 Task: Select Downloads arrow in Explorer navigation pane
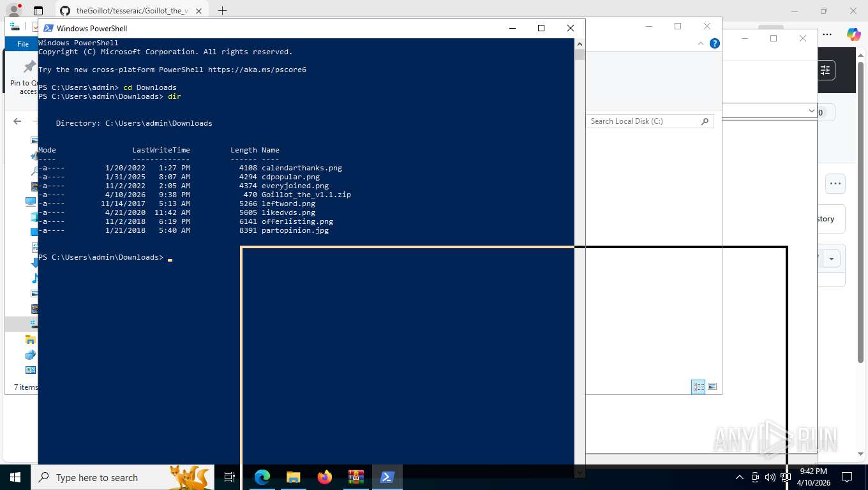pos(34,263)
